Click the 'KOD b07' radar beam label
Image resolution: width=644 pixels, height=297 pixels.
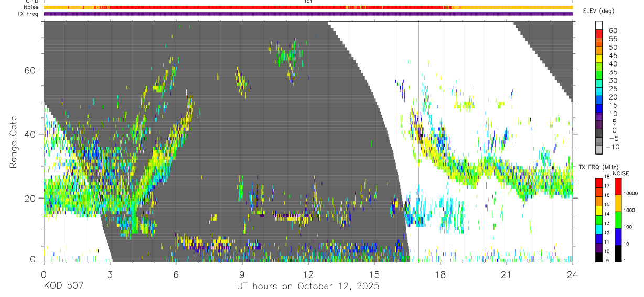(x=63, y=286)
